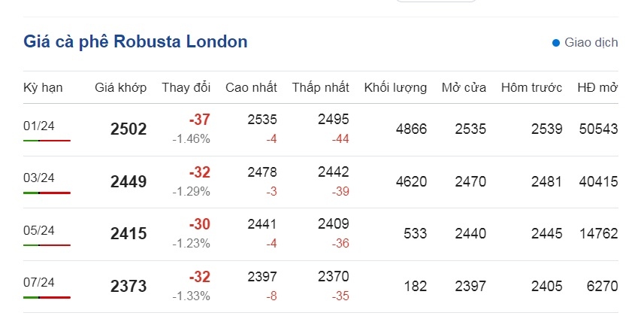Click the Giao dịch legend label
Image resolution: width=644 pixels, height=328 pixels.
coord(591,42)
